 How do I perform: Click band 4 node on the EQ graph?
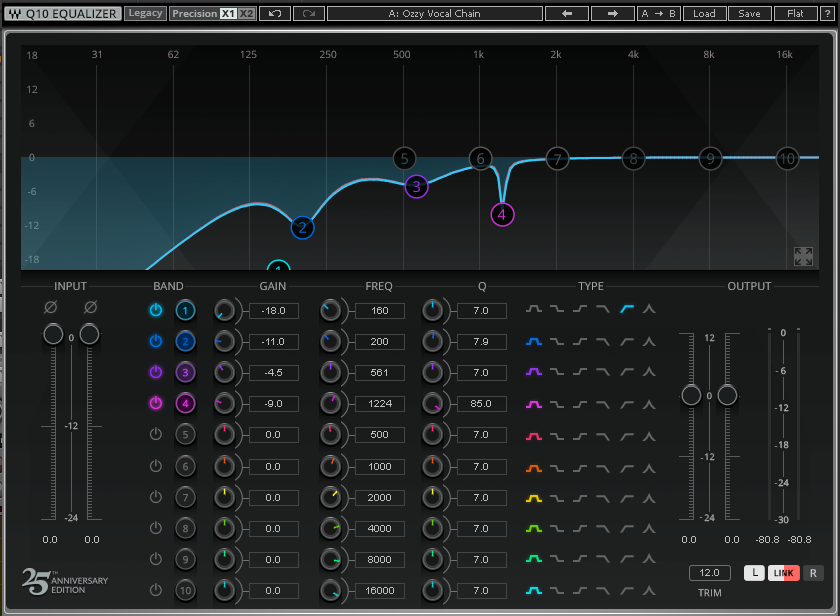[x=502, y=215]
